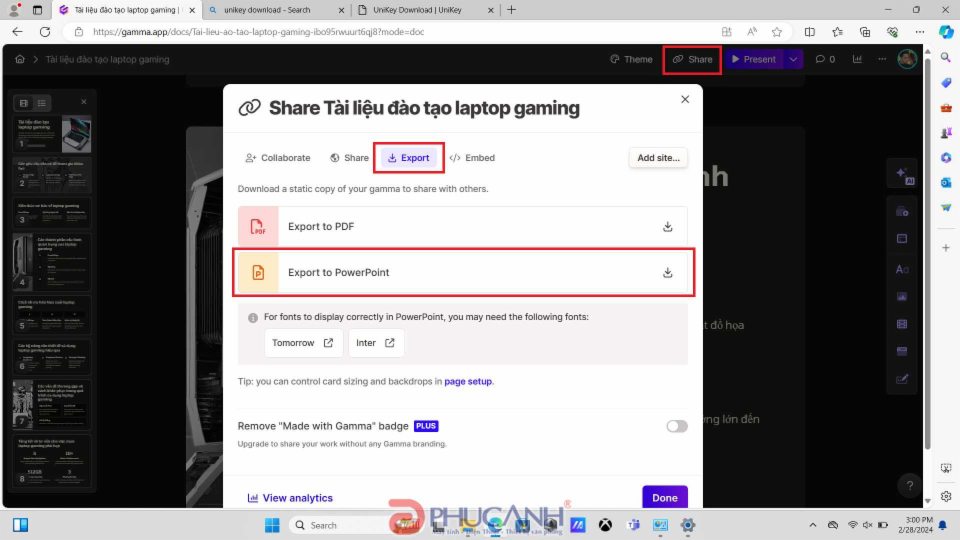This screenshot has width=960, height=540.
Task: Show hidden system tray icons
Action: pos(812,525)
